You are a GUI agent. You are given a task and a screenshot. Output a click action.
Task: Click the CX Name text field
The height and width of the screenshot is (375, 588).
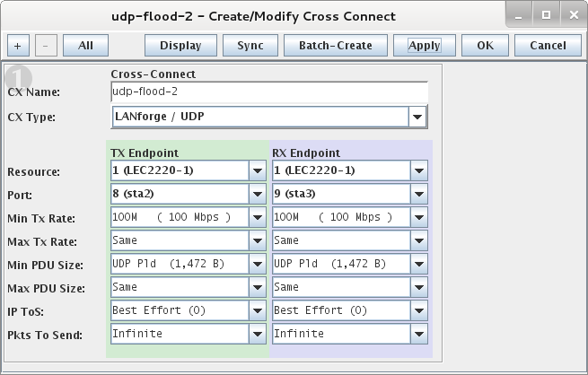[268, 92]
